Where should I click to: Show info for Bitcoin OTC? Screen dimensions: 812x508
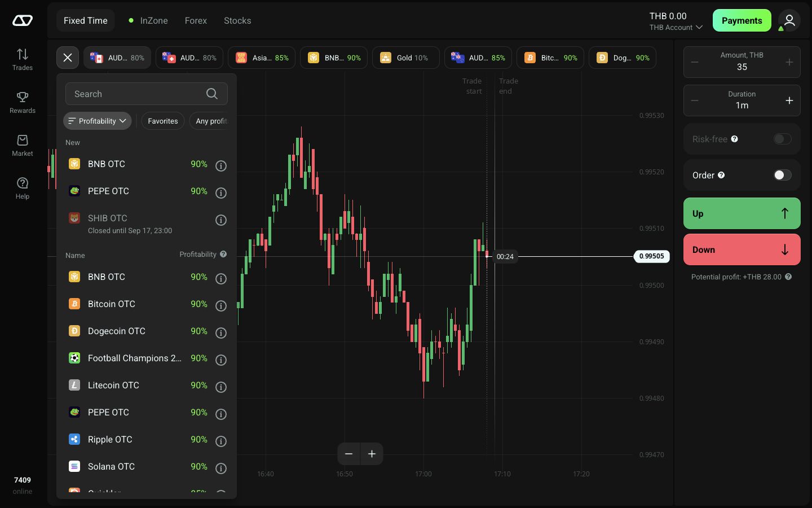(x=221, y=305)
